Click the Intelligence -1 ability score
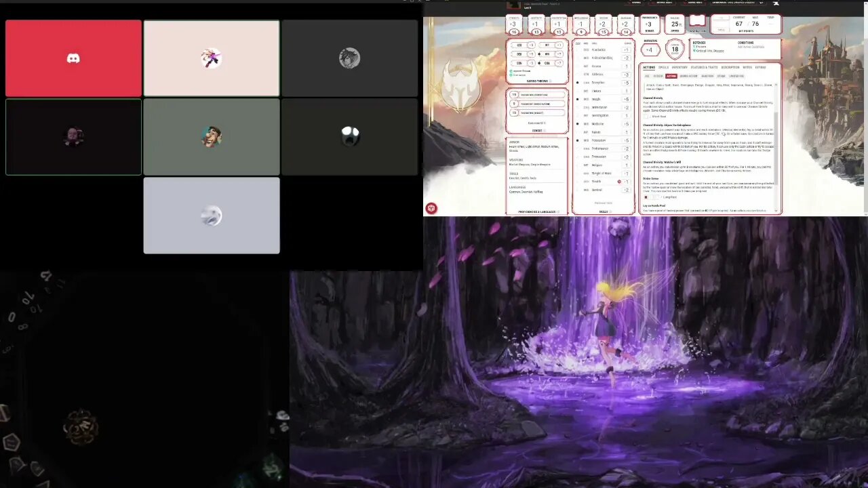The image size is (868, 488). click(580, 24)
